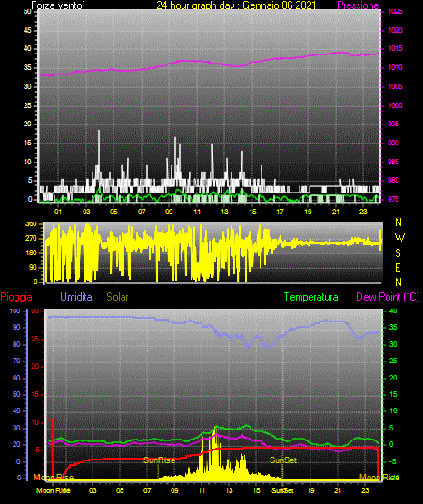Click hour 07 under the temperature graph
423x504 pixels.
pos(147,490)
